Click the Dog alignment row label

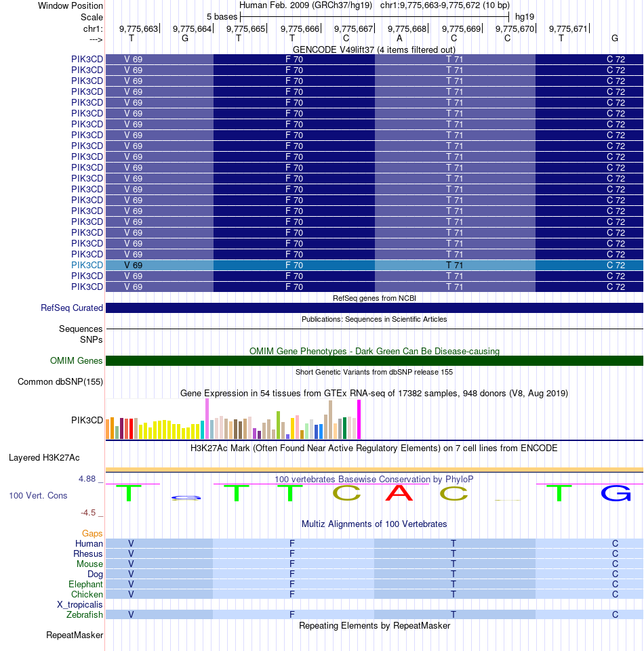point(95,574)
